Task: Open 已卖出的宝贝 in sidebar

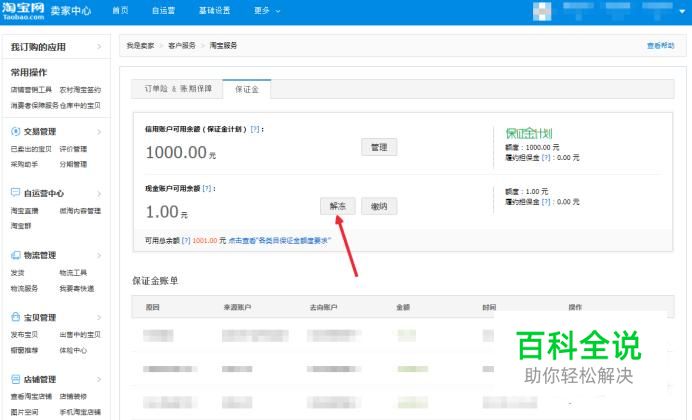Action: 31,149
